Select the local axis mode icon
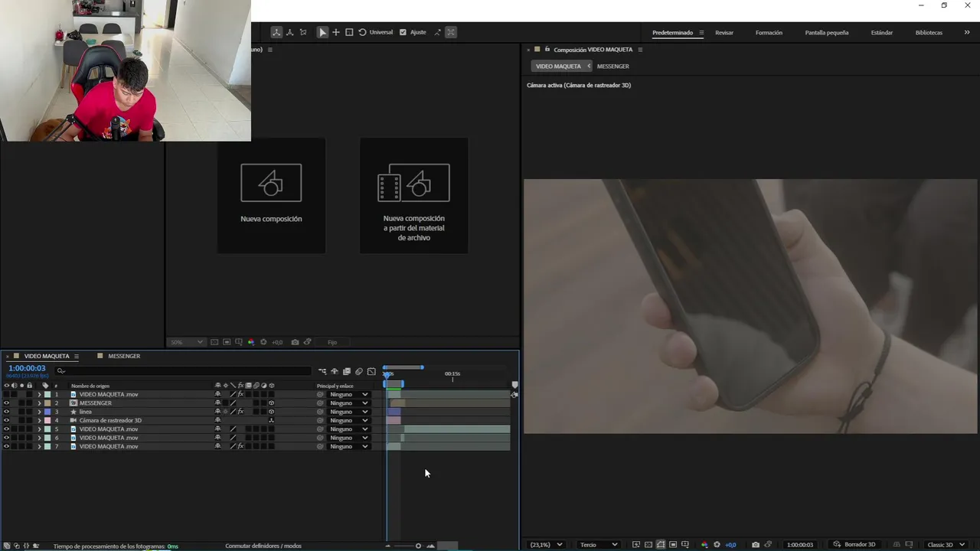The height and width of the screenshot is (551, 980). click(276, 32)
